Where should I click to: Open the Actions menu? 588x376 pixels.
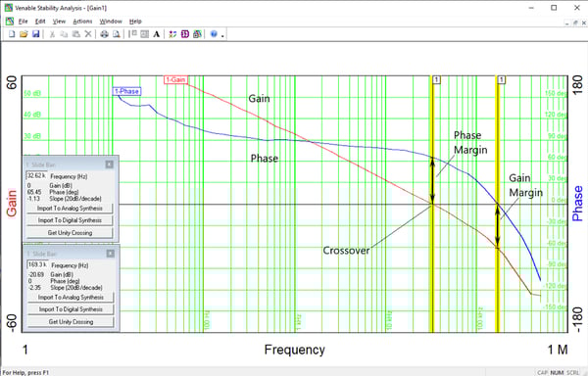[82, 22]
